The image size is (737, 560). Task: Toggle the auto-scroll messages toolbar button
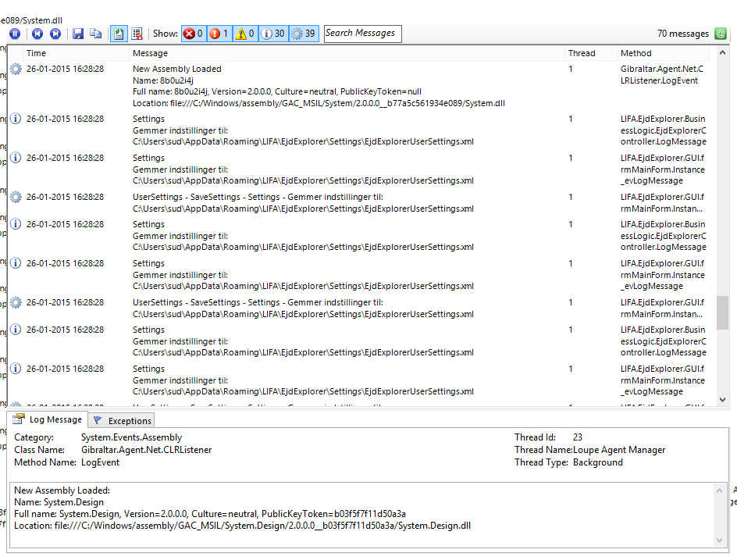[x=119, y=34]
